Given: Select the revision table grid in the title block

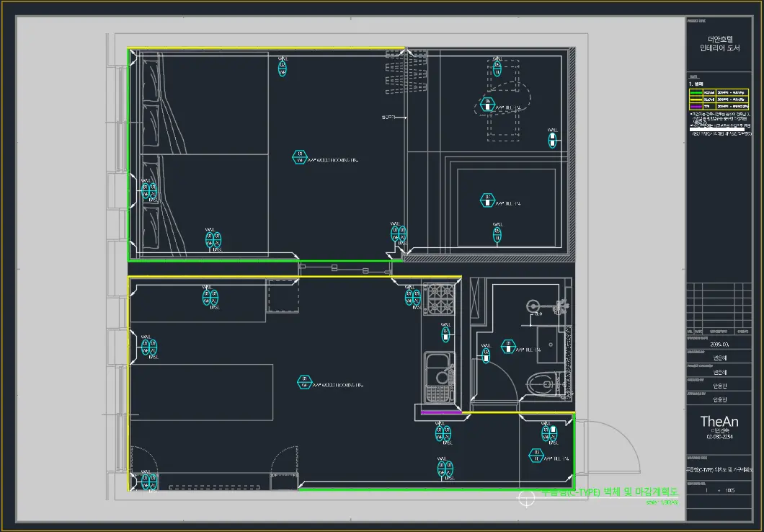Looking at the screenshot, I should coord(719,308).
